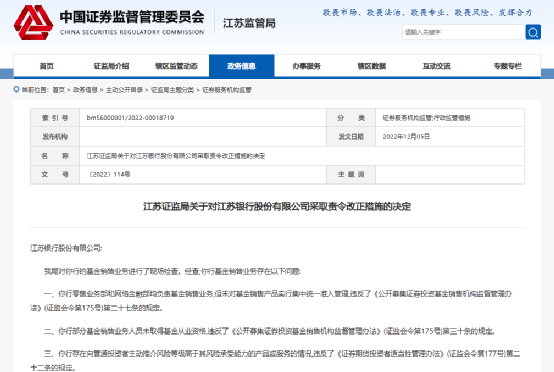
Task: Click the 中国证券监督管理委员会 header title
Action: pos(132,17)
